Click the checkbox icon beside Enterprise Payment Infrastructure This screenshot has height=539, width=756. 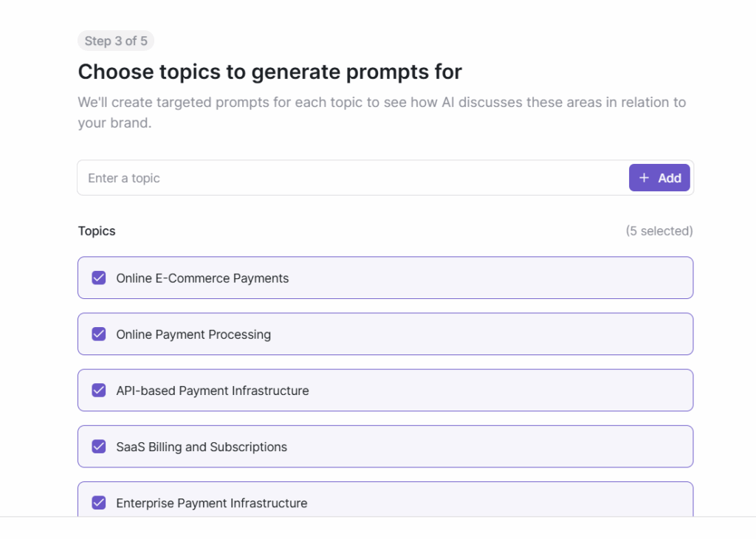pos(98,503)
